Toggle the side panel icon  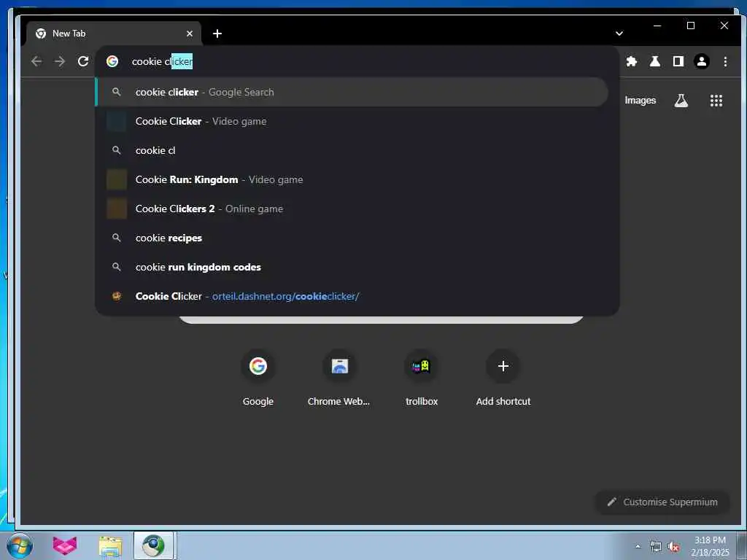coord(678,61)
